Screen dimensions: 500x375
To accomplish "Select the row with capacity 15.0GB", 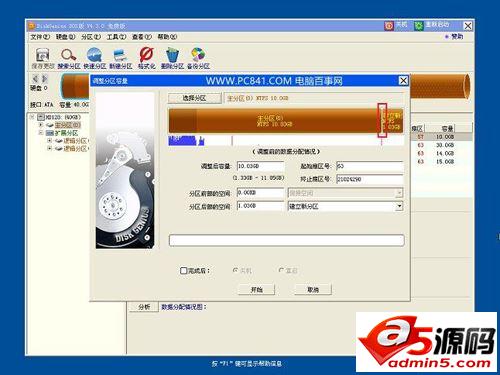I will (x=441, y=162).
